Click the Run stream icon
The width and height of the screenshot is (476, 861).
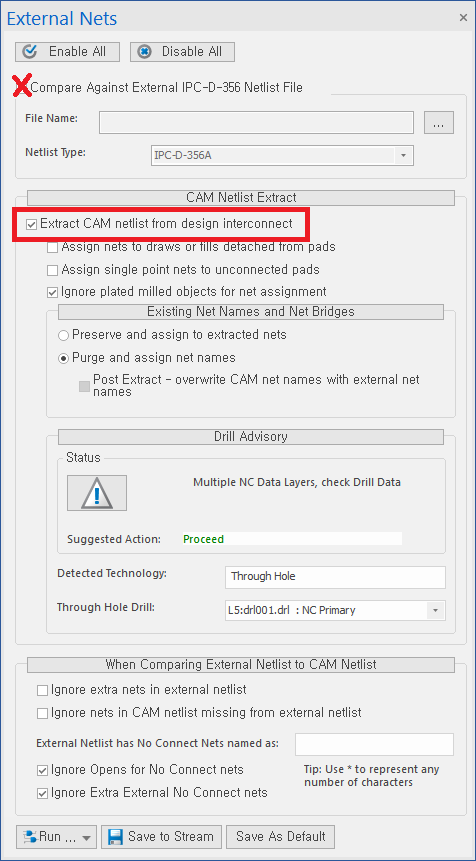(30, 837)
